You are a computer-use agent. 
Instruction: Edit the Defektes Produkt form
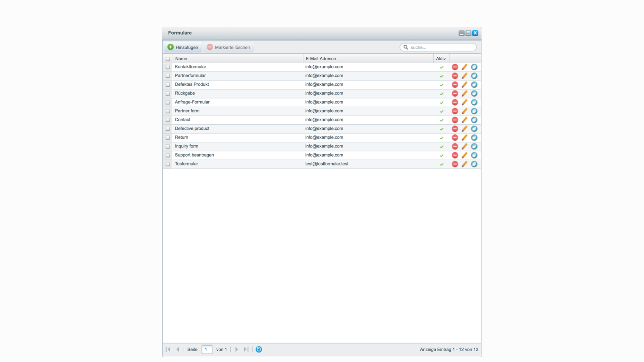465,84
